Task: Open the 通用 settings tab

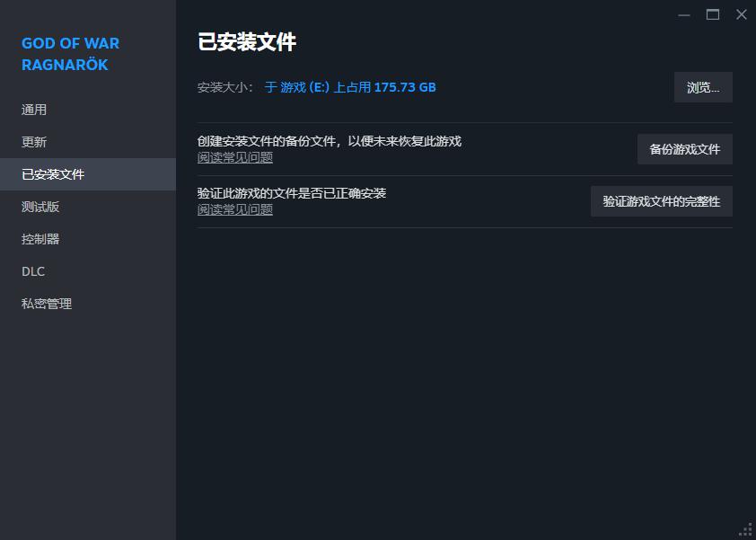Action: [88, 110]
